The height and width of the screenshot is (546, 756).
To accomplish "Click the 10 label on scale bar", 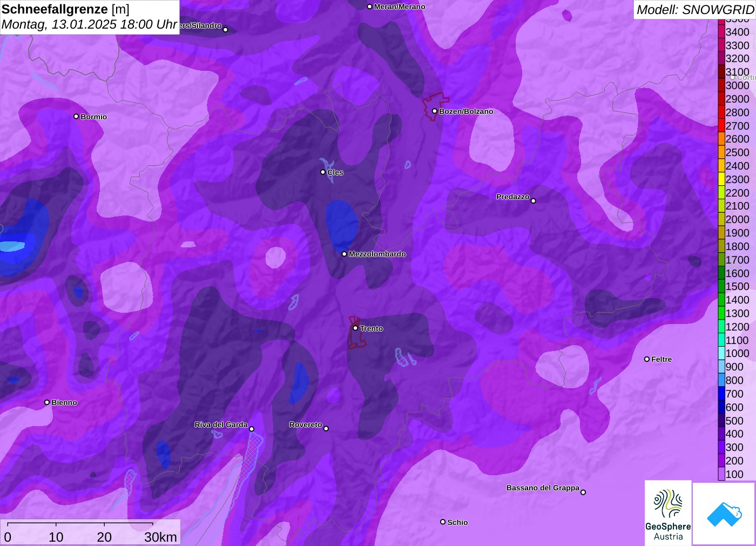I will coord(56,537).
